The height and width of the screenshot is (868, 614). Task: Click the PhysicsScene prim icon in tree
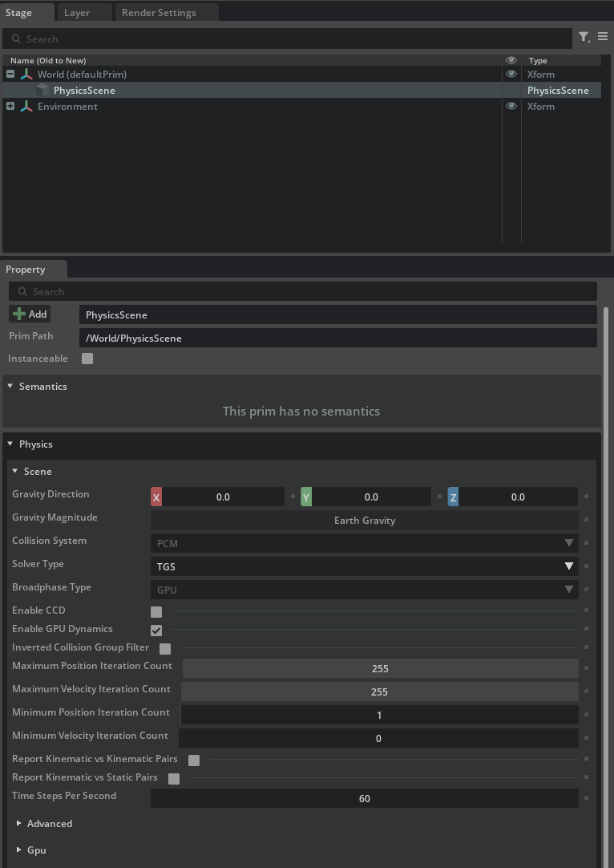tap(42, 91)
